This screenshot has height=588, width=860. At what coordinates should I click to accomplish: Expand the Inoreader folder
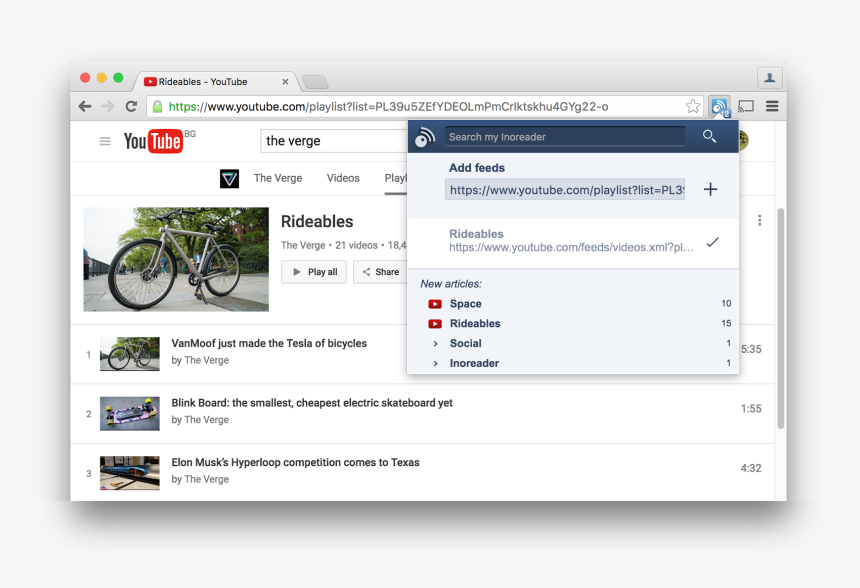pos(435,364)
